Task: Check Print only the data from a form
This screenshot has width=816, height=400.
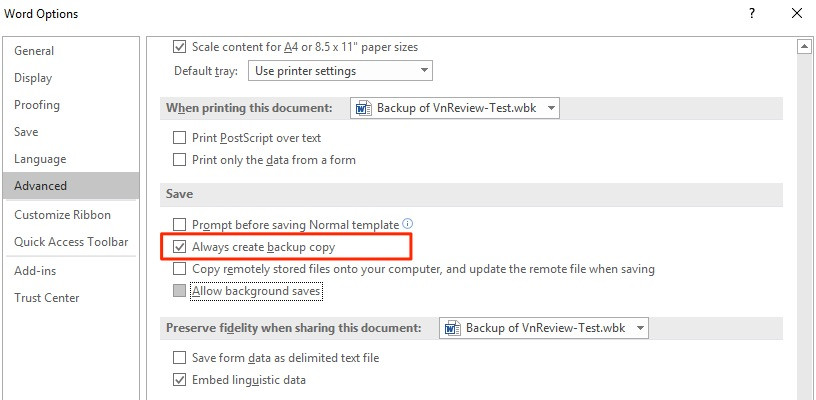Action: (180, 160)
